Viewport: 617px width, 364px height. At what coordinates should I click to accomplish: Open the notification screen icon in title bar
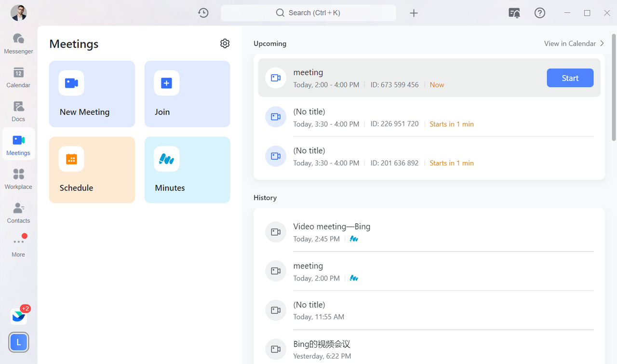click(514, 13)
